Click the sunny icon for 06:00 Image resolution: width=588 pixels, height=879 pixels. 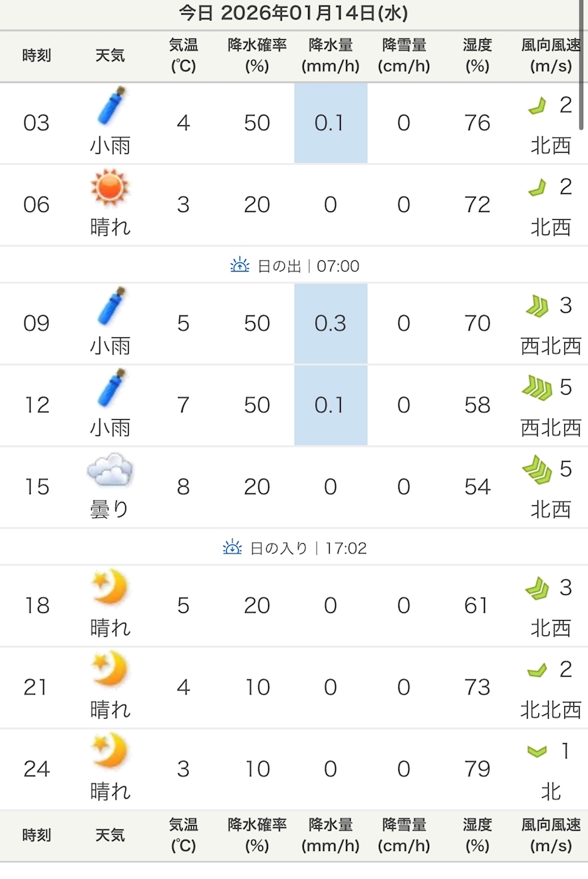[x=111, y=188]
